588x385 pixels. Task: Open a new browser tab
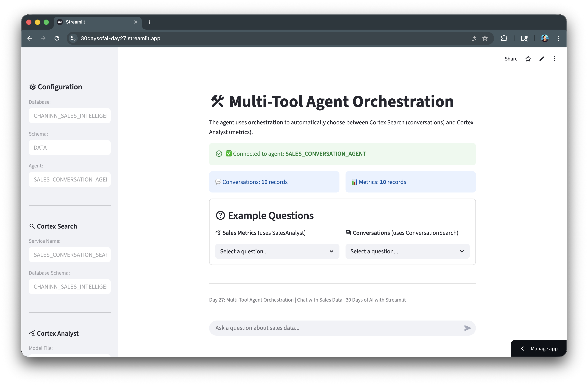(x=149, y=22)
